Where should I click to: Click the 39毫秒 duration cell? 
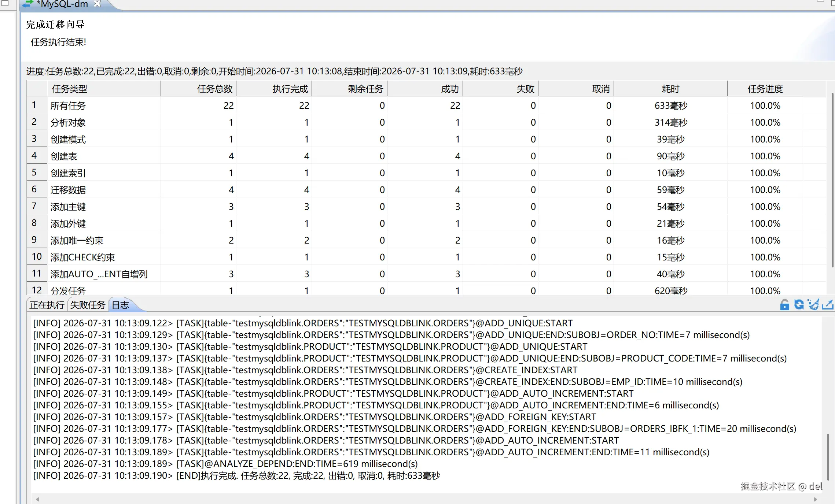(x=671, y=139)
